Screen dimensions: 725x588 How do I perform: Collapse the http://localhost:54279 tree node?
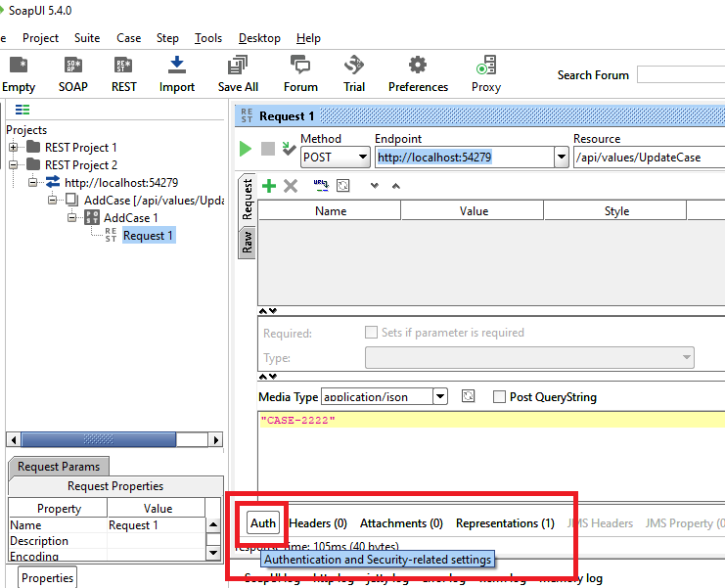[x=33, y=183]
